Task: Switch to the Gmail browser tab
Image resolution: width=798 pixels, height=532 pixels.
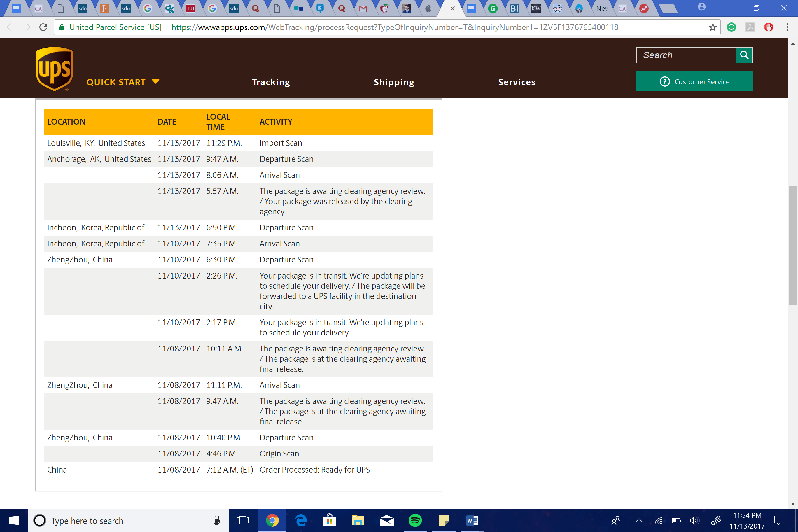Action: pyautogui.click(x=363, y=8)
